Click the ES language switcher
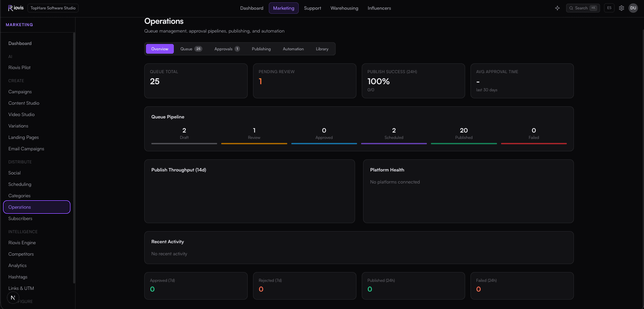Viewport: 644px width, 309px height. pos(609,8)
